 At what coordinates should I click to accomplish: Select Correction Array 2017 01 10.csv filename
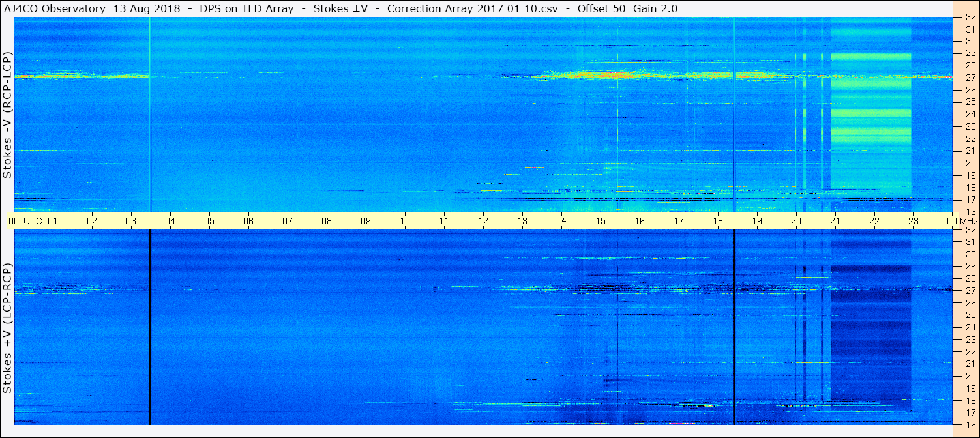tap(473, 9)
